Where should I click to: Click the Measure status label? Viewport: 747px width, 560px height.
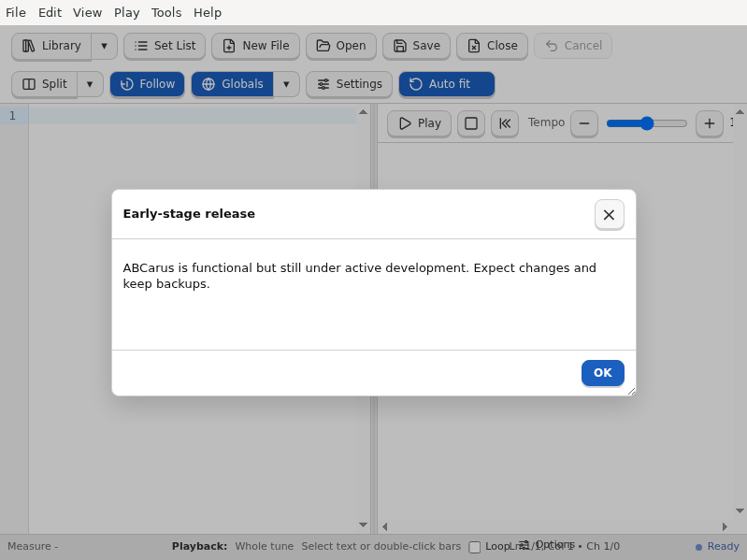coord(33,546)
